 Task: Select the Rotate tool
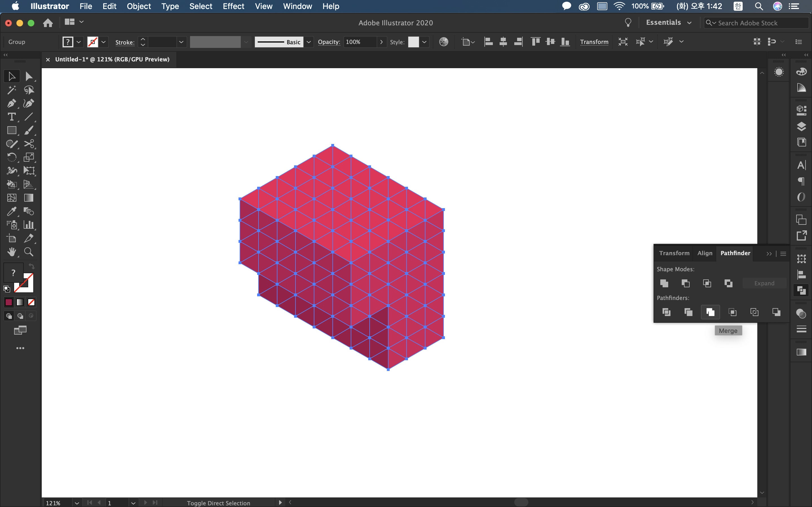coord(11,157)
